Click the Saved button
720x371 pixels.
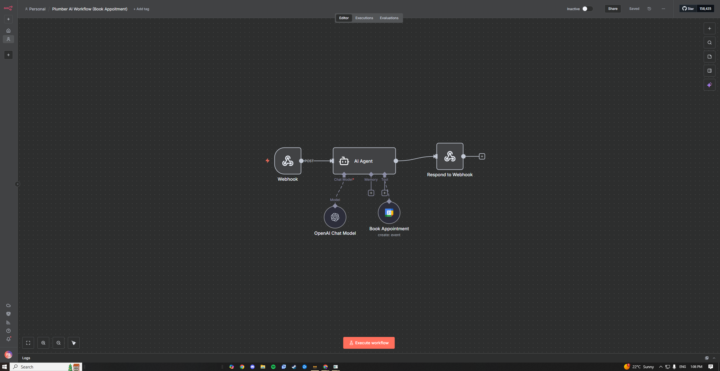634,9
